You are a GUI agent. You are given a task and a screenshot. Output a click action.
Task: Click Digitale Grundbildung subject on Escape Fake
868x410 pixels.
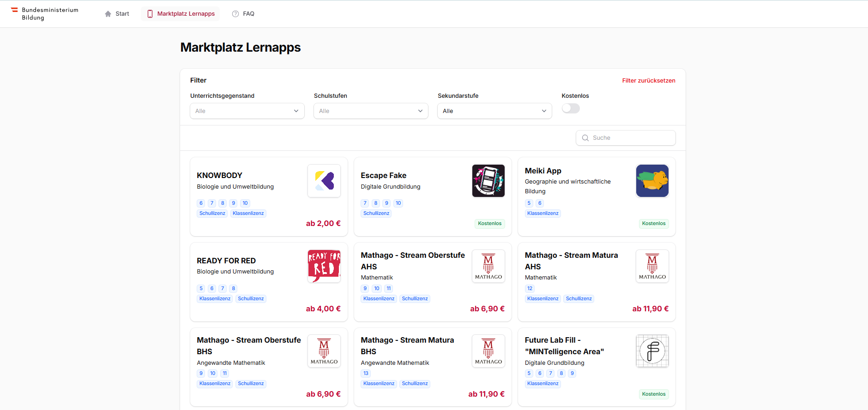(391, 187)
